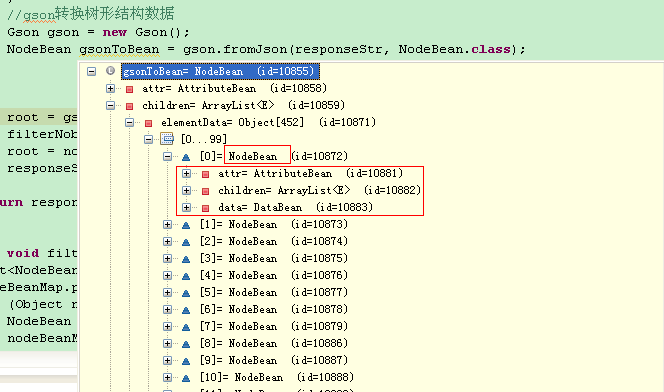This screenshot has height=392, width=664.
Task: Click the red field icon of elementData
Action: (148, 123)
